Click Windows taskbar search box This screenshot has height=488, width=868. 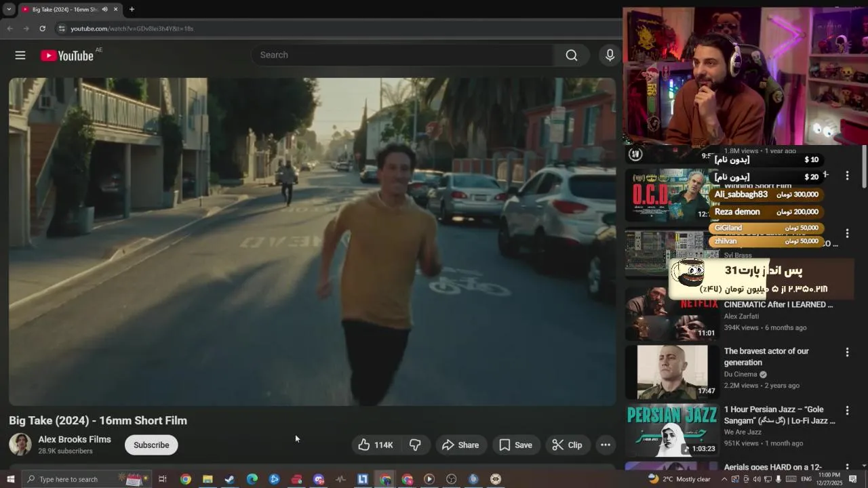click(87, 479)
